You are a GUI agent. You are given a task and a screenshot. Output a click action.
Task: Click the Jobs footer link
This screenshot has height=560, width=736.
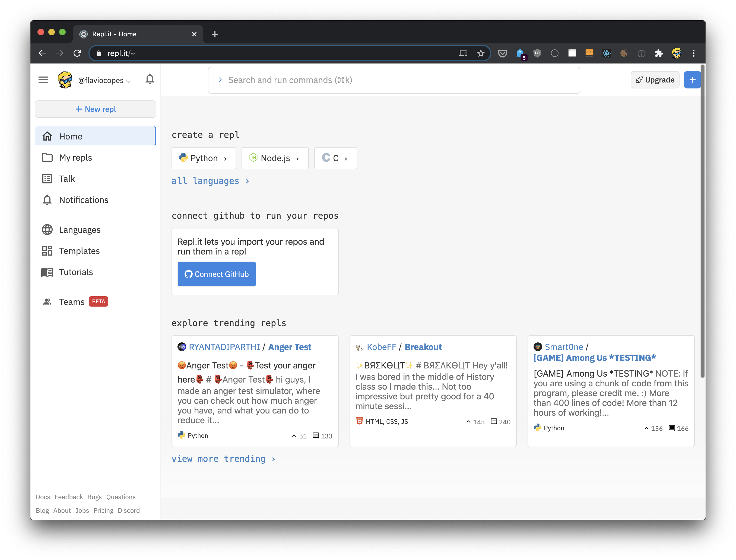82,511
